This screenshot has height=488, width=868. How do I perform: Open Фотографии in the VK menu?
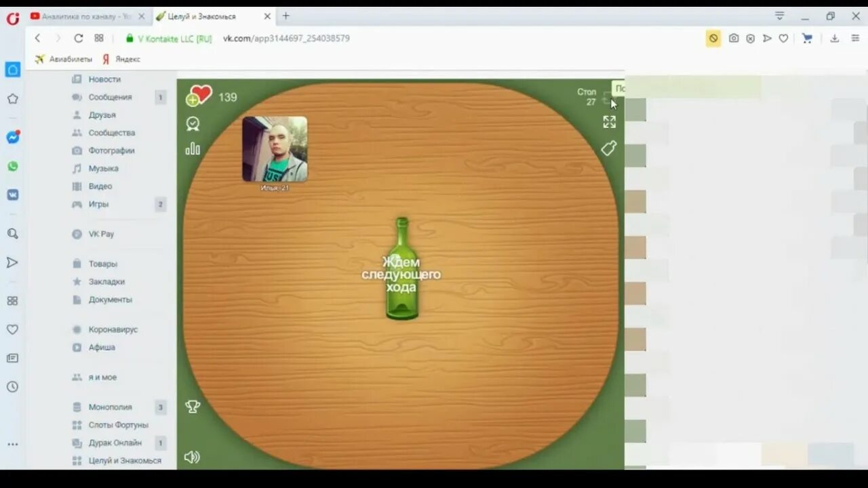(x=111, y=150)
